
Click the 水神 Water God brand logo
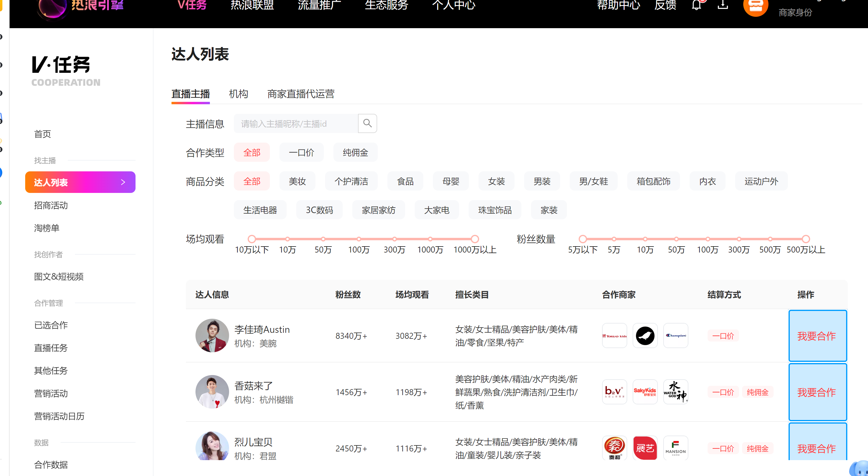(676, 392)
